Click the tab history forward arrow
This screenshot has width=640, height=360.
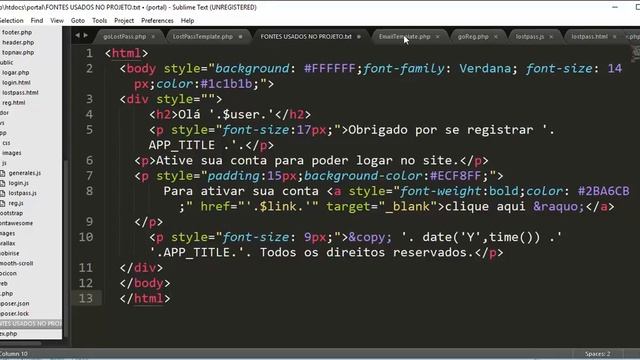(x=86, y=36)
